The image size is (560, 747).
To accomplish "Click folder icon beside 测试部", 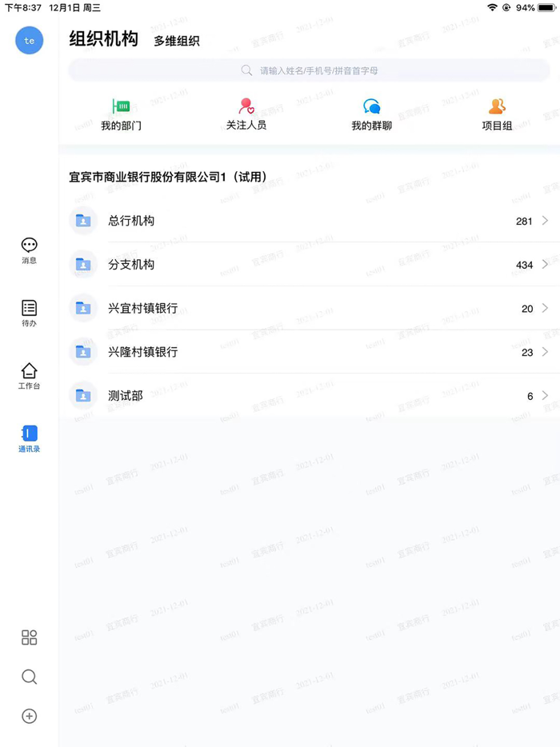I will click(83, 395).
